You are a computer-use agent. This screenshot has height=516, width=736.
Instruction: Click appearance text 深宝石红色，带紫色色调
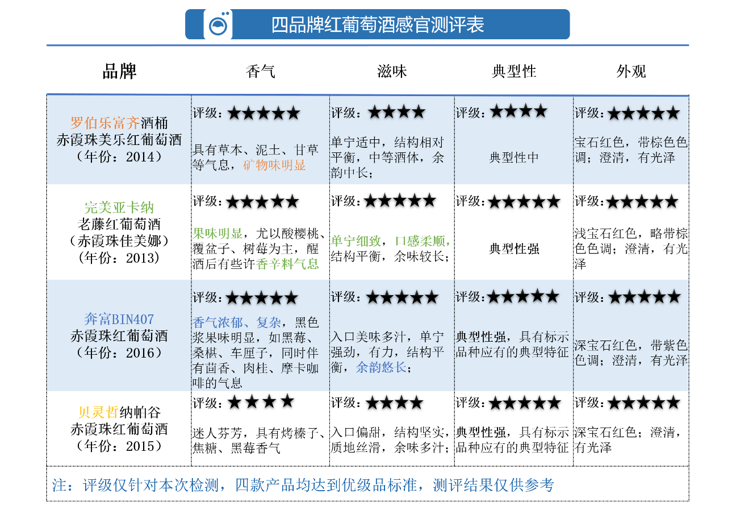[631, 353]
